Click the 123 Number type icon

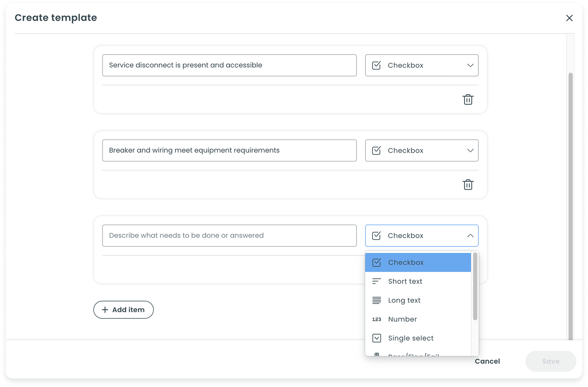pos(377,319)
